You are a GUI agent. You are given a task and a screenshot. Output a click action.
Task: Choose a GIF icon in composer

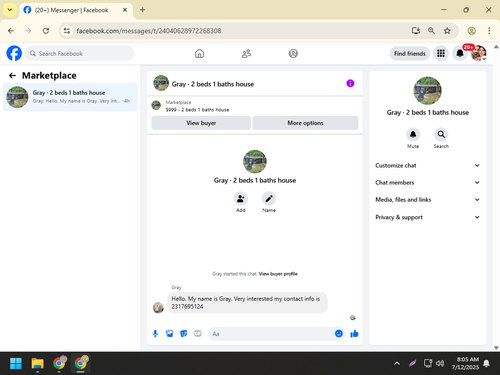point(198,333)
